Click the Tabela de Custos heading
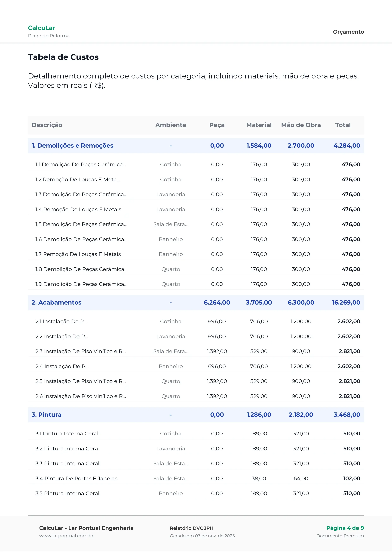This screenshot has width=392, height=555. click(63, 57)
